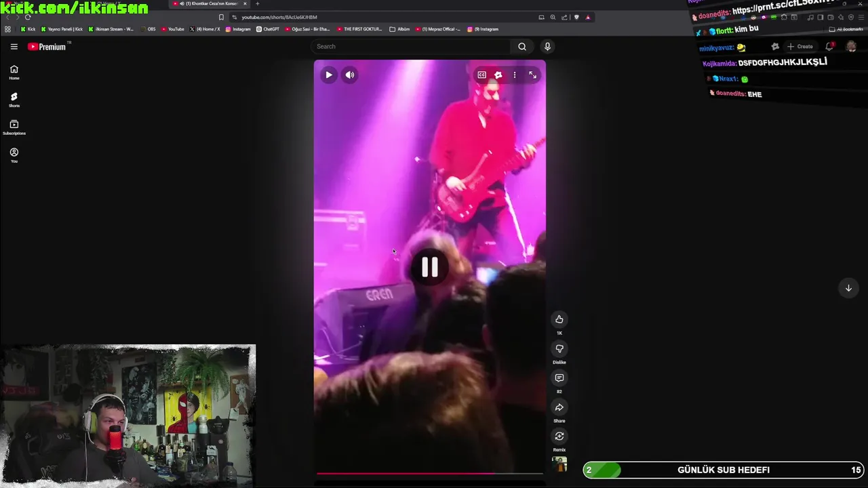
Task: Close the Khontkar Ceza'nın Konser tab
Action: pyautogui.click(x=245, y=3)
